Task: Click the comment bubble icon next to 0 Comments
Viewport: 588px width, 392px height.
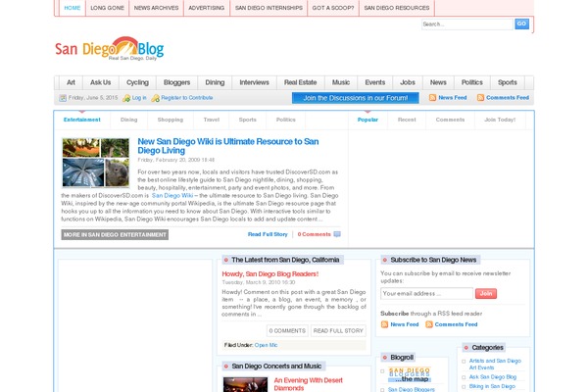Action: 337,234
